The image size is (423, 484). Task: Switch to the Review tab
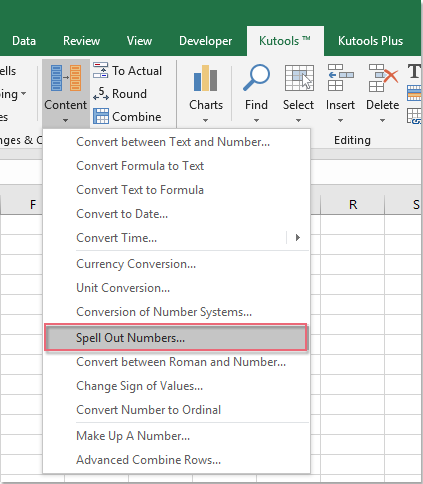point(81,41)
